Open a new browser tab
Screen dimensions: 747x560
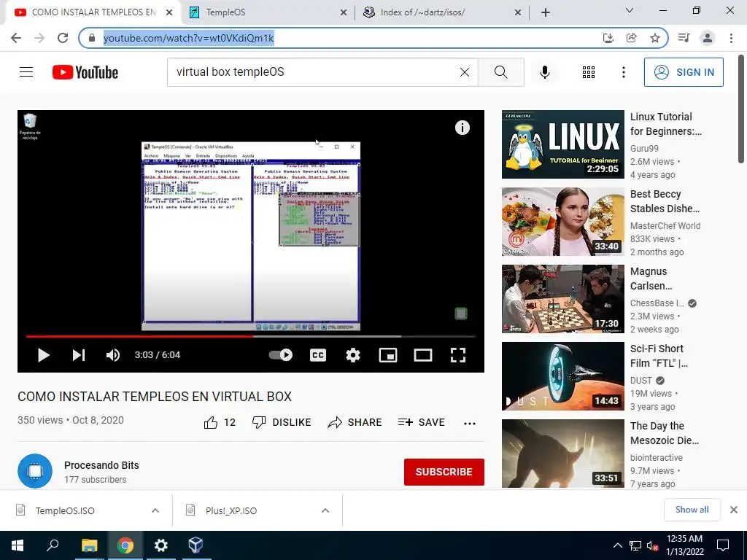pos(546,12)
